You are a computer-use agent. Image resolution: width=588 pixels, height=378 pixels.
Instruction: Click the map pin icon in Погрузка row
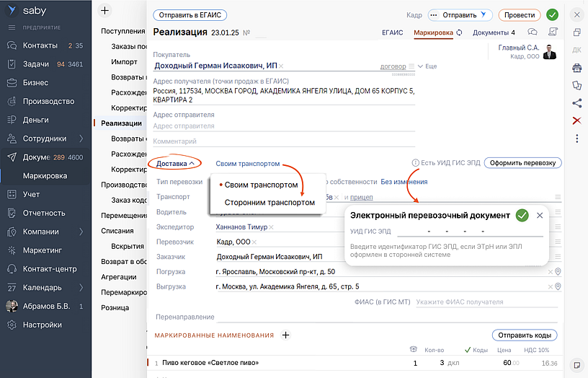[557, 272]
